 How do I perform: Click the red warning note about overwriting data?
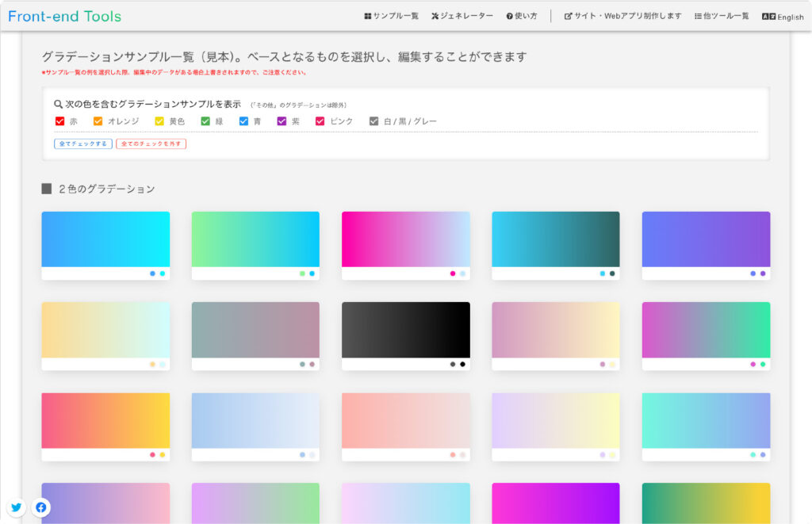tap(174, 72)
